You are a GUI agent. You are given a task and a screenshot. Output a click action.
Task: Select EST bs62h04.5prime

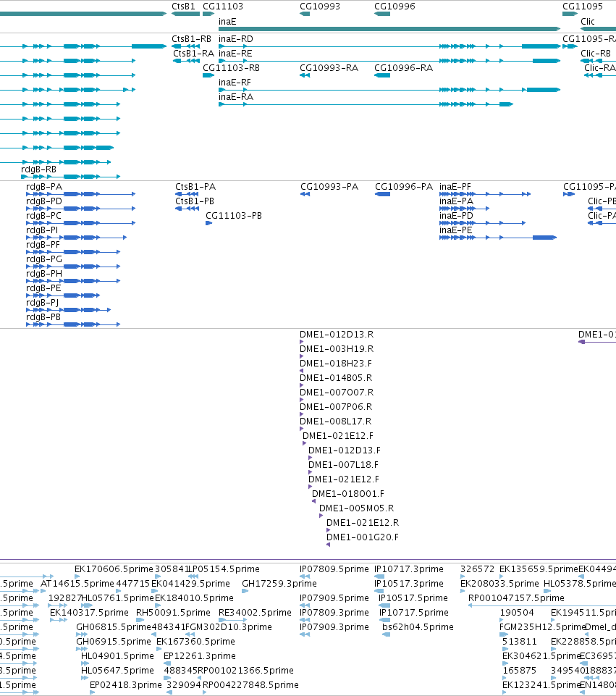pyautogui.click(x=387, y=634)
